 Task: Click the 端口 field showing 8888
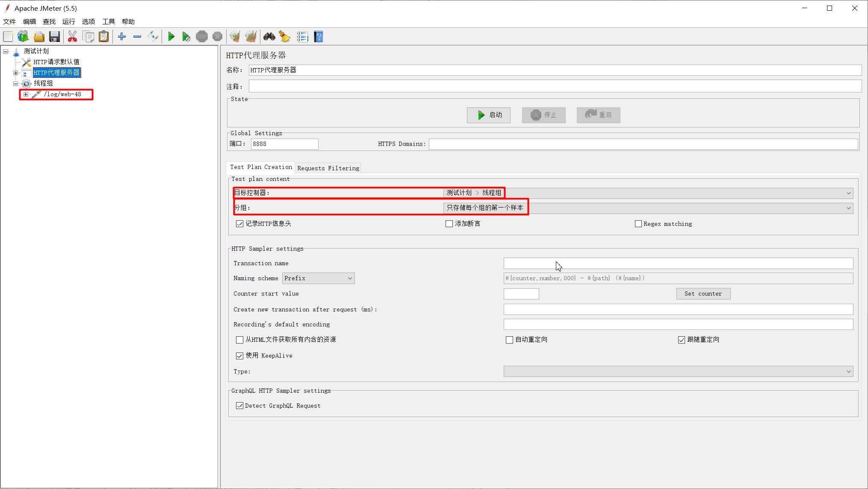pyautogui.click(x=284, y=144)
